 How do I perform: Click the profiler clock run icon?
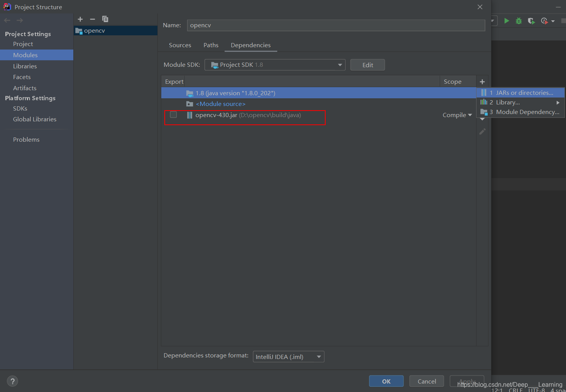point(544,21)
